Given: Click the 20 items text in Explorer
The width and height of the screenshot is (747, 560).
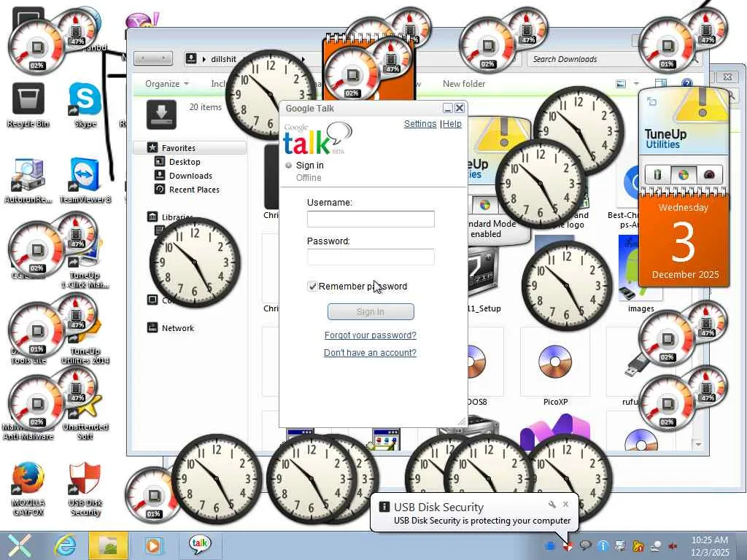Looking at the screenshot, I should (x=205, y=107).
